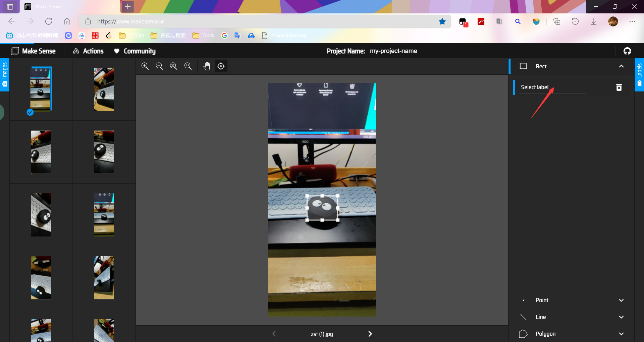Screen dimensions: 644x342
Task: Open browser downloads icon
Action: (x=594, y=21)
